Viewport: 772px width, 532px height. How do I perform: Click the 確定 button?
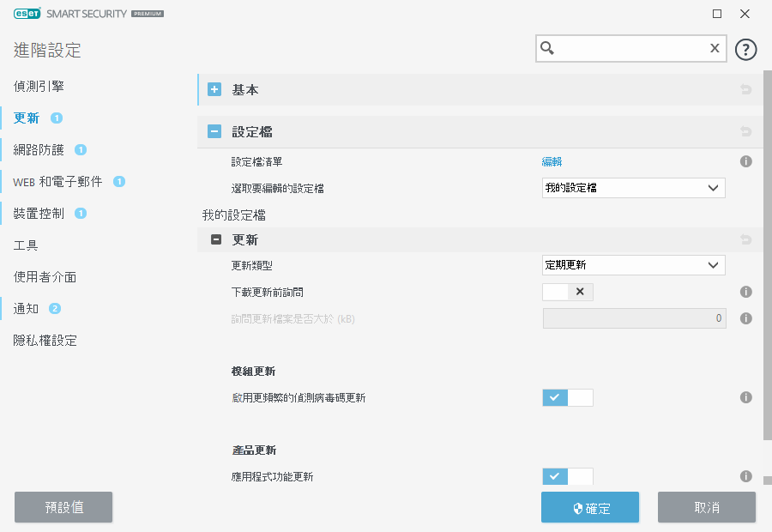click(x=590, y=507)
